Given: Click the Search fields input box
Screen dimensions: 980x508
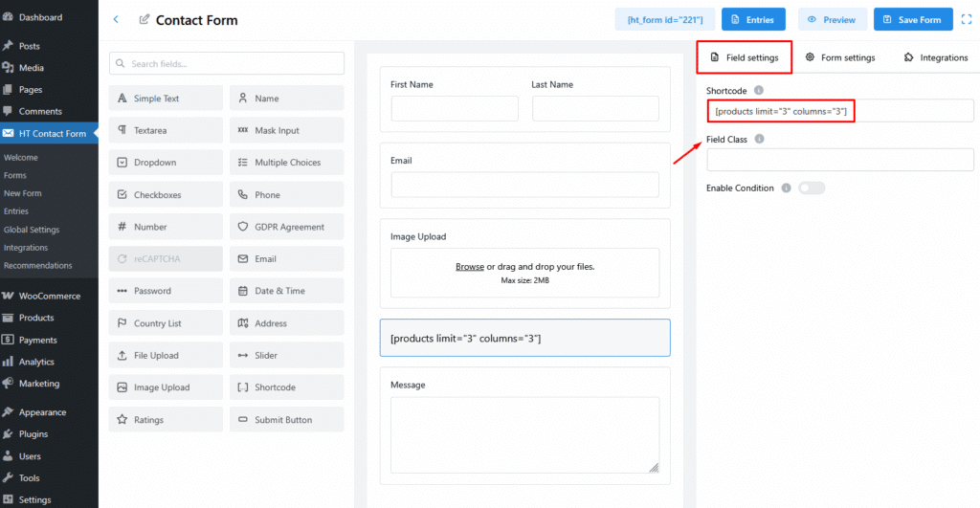Looking at the screenshot, I should click(x=227, y=64).
